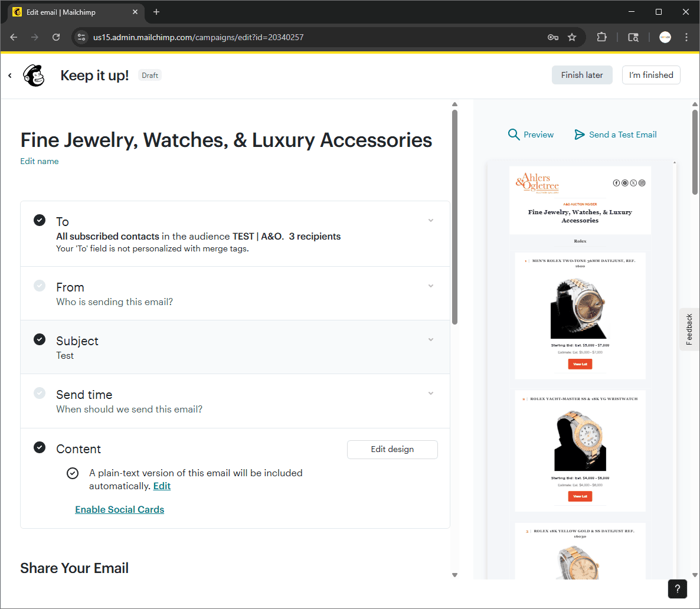Click the browser forward arrow

click(x=34, y=37)
